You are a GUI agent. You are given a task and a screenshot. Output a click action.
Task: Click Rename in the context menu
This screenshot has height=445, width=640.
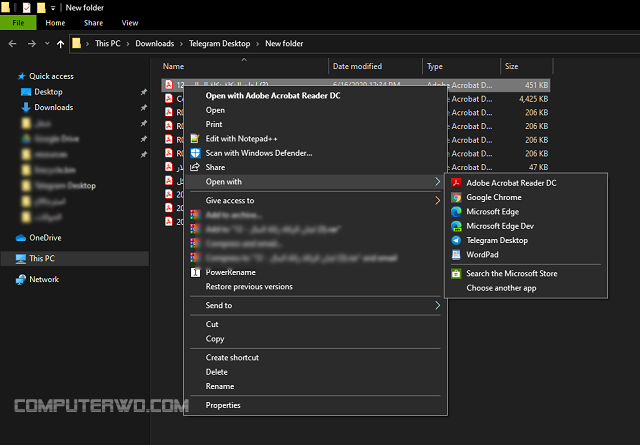[x=220, y=386]
